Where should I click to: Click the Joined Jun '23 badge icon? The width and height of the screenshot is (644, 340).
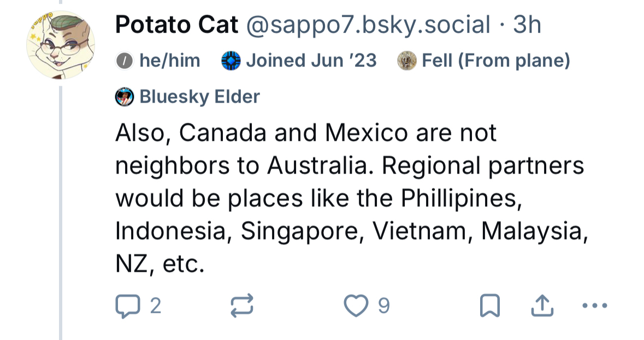[231, 61]
